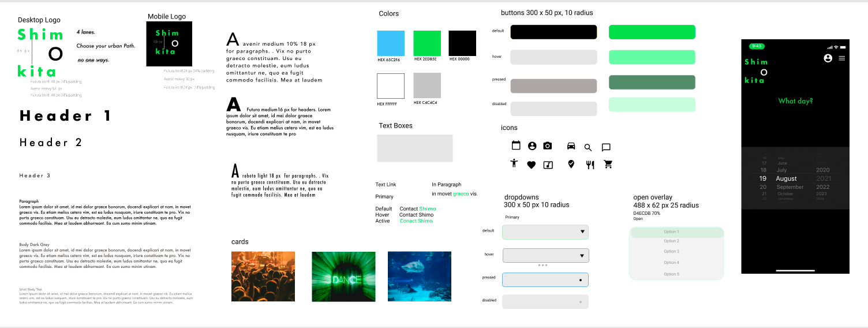Click the gray disabled button
Viewport: 868px width, 328px height.
pos(553,109)
